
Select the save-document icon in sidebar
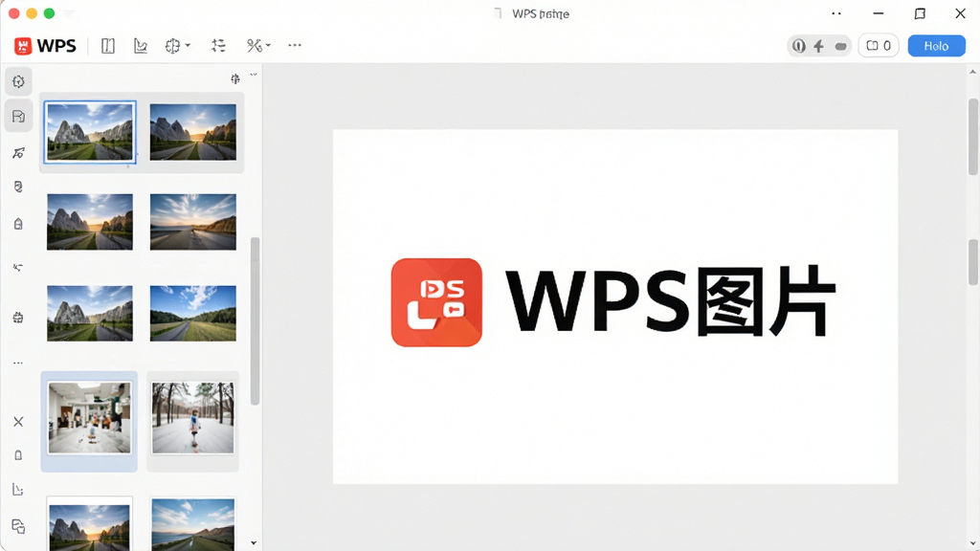[x=19, y=116]
